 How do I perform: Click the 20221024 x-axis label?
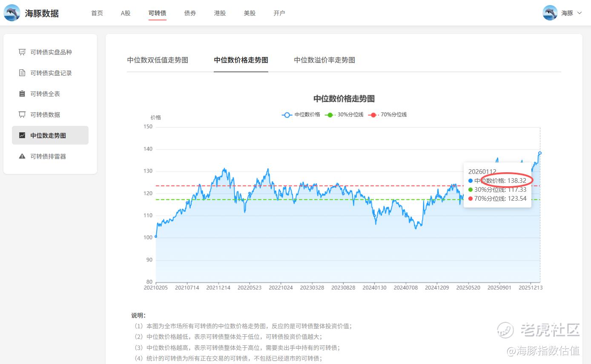[x=281, y=288]
